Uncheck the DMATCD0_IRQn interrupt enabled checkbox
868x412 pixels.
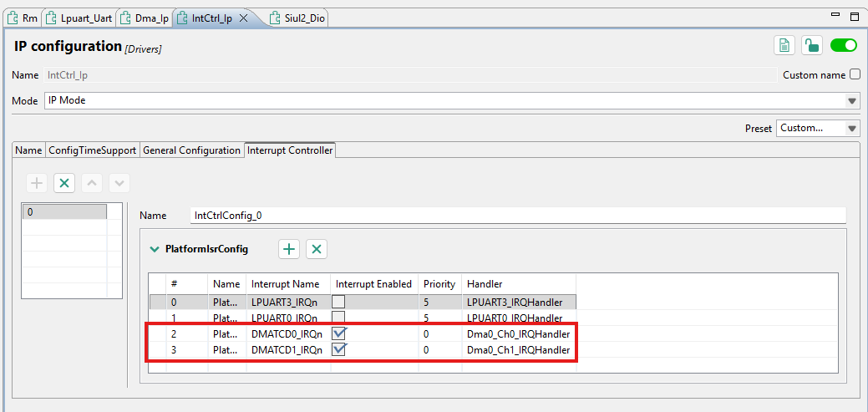[339, 333]
